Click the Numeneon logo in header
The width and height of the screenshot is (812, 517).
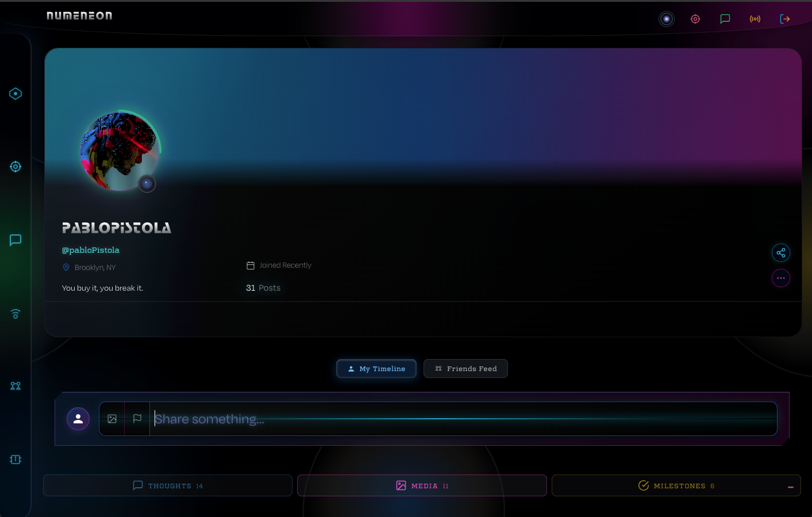(79, 16)
